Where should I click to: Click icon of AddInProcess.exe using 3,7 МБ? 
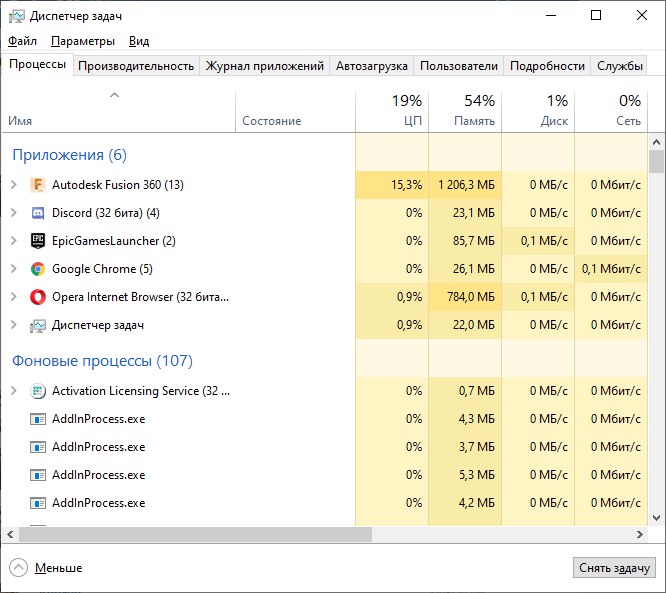(38, 447)
